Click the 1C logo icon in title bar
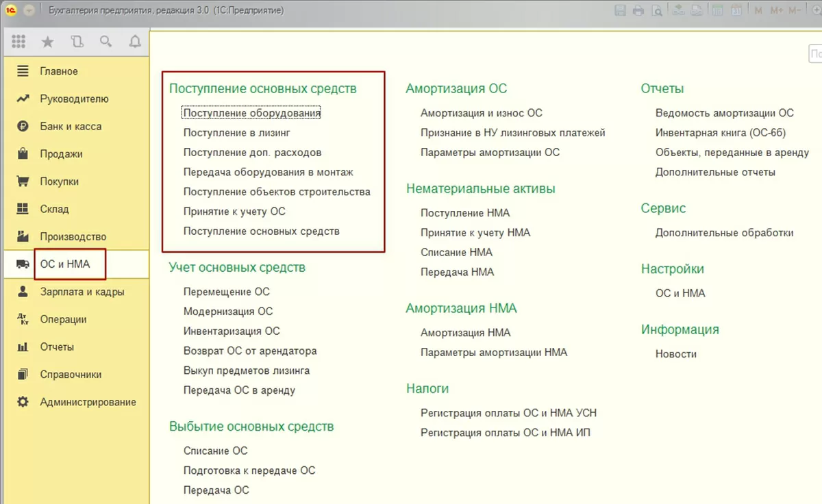This screenshot has height=504, width=822. [12, 10]
